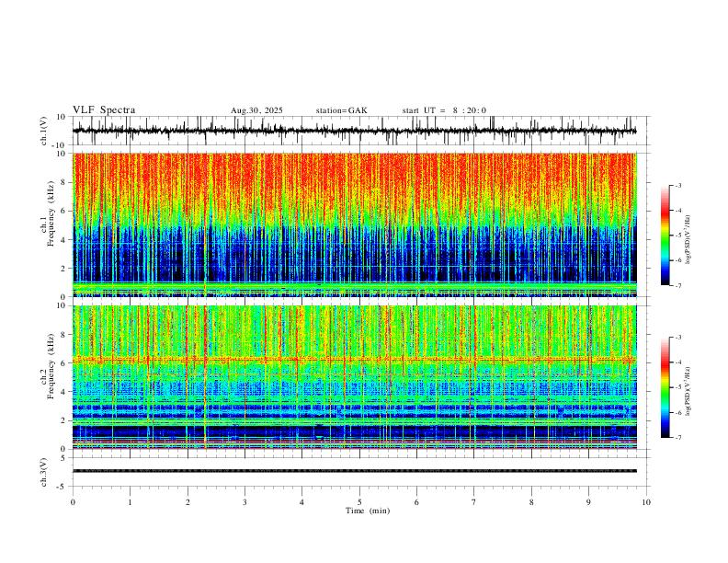
Task: Click the 6 kHz band in ch.2 spectrogram
Action: [x=355, y=359]
